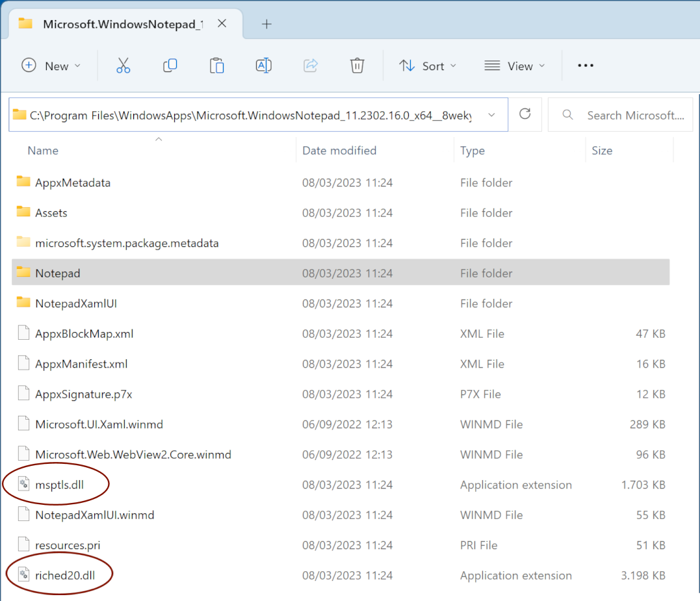Select the AppxBlockMap.xml file name

84,334
